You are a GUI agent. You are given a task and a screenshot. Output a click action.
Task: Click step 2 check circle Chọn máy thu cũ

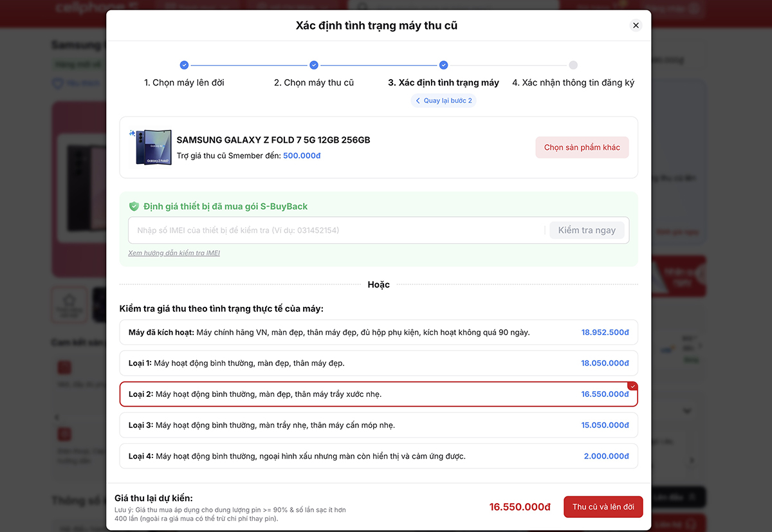click(x=314, y=65)
